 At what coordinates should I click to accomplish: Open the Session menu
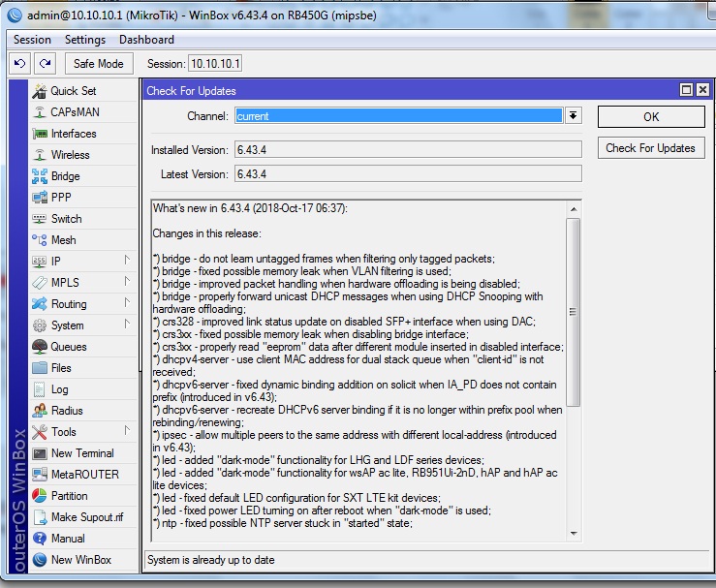point(32,40)
